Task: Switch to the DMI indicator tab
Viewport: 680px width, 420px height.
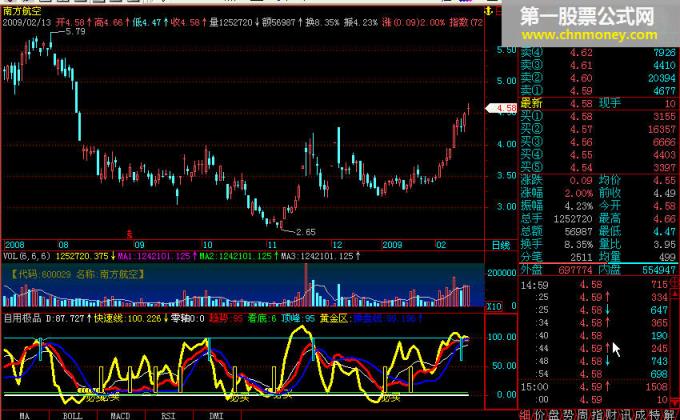Action: pyautogui.click(x=216, y=416)
